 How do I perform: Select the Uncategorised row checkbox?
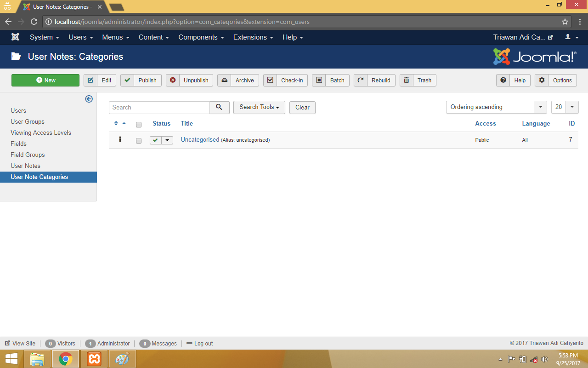139,141
